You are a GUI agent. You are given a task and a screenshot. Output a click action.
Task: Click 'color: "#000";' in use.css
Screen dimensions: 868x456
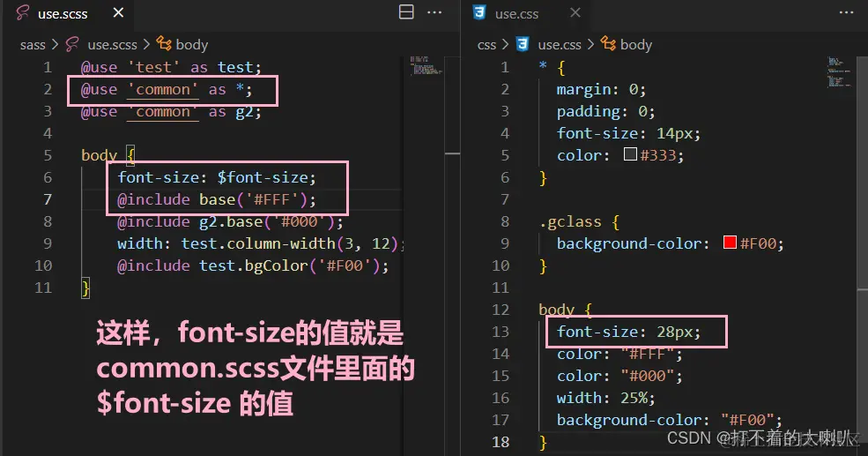pos(620,377)
